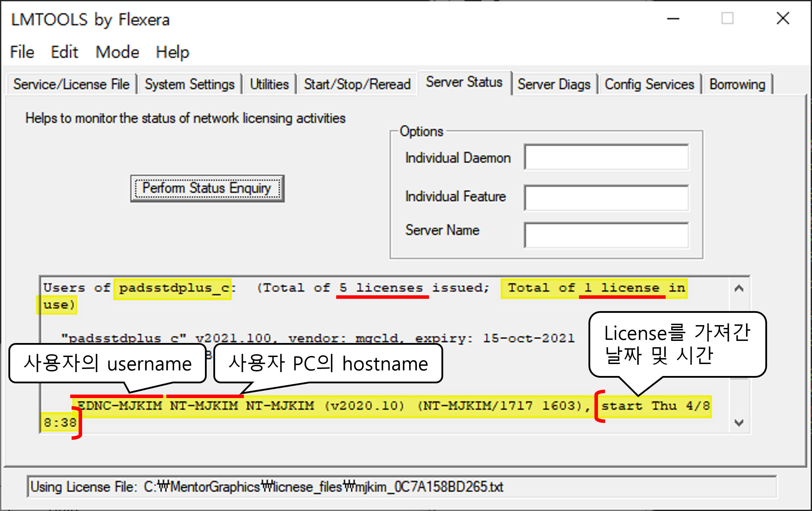Image resolution: width=812 pixels, height=511 pixels.
Task: Open the Server Diags tab
Action: click(x=554, y=85)
